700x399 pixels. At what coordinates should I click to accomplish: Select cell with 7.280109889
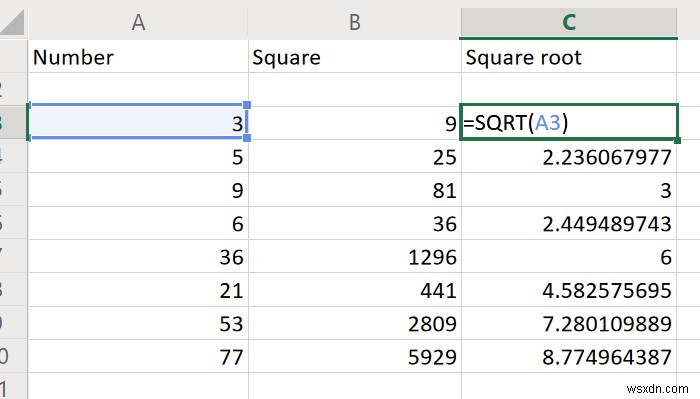pos(569,323)
